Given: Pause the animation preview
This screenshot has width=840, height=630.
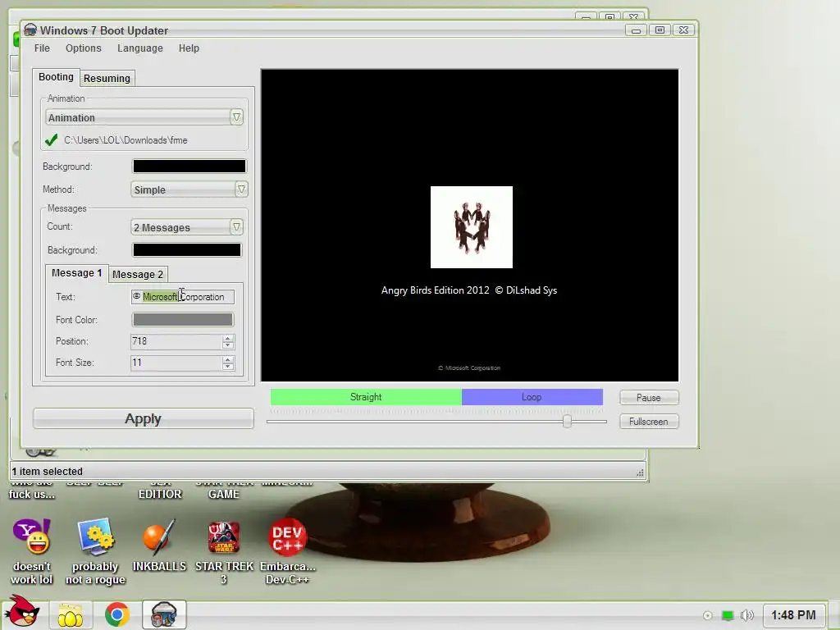Looking at the screenshot, I should coord(649,398).
